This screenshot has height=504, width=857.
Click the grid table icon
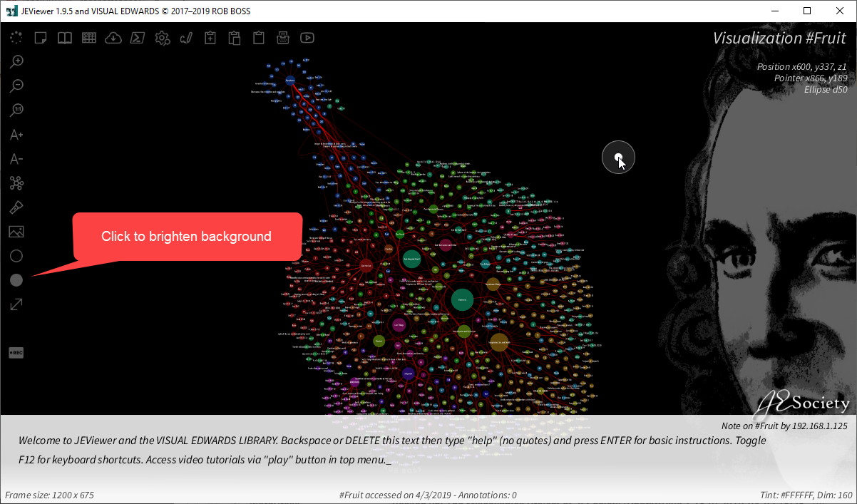(89, 38)
